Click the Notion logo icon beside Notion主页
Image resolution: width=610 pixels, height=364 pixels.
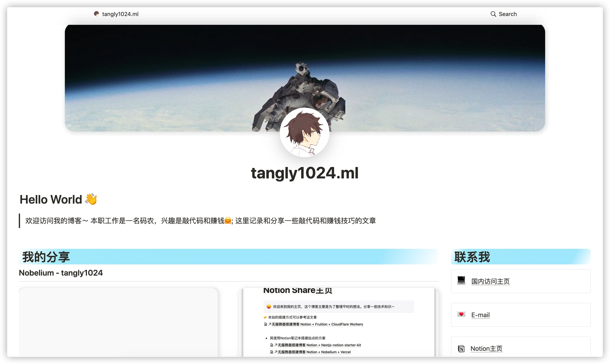[x=461, y=349]
